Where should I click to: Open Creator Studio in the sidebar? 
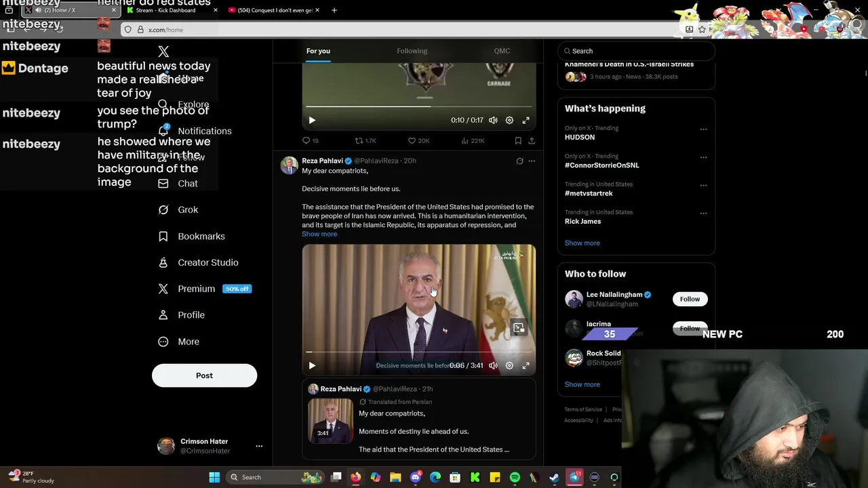click(198, 263)
